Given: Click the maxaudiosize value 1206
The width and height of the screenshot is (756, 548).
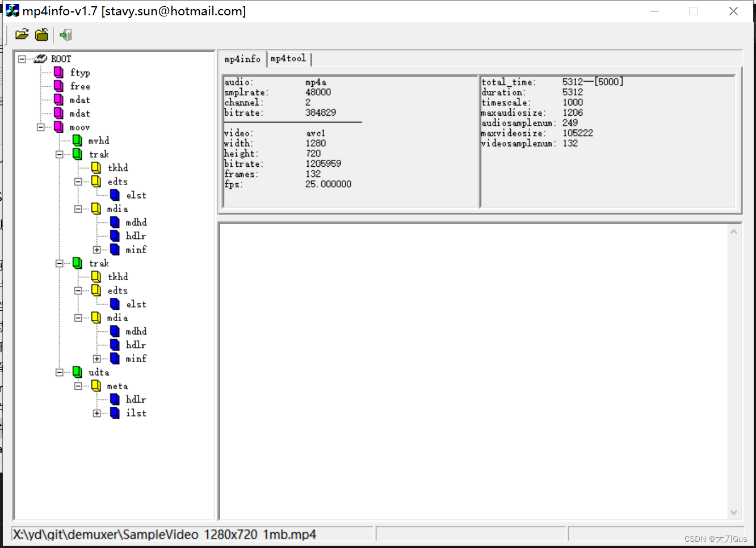Looking at the screenshot, I should (x=573, y=113).
